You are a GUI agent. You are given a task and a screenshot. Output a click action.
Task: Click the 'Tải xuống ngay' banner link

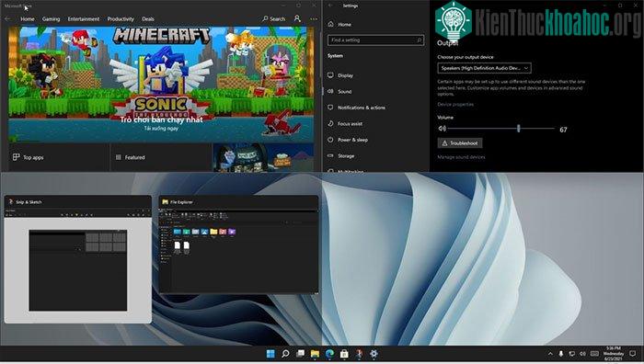161,129
